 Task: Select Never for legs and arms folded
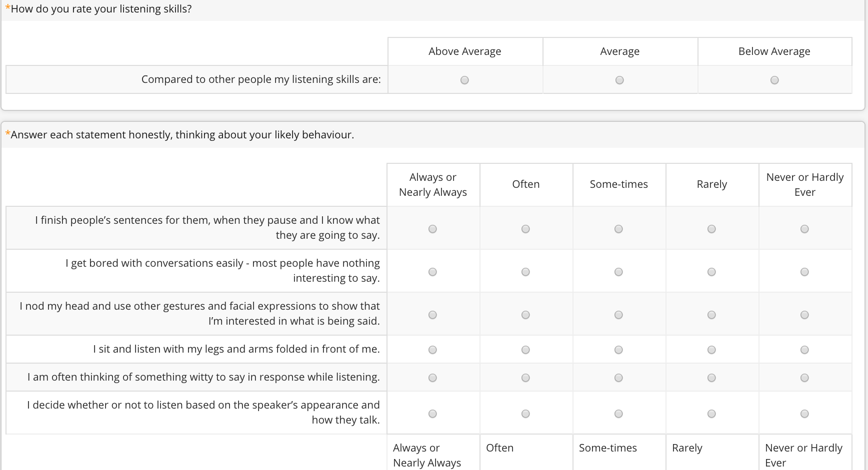pos(804,350)
